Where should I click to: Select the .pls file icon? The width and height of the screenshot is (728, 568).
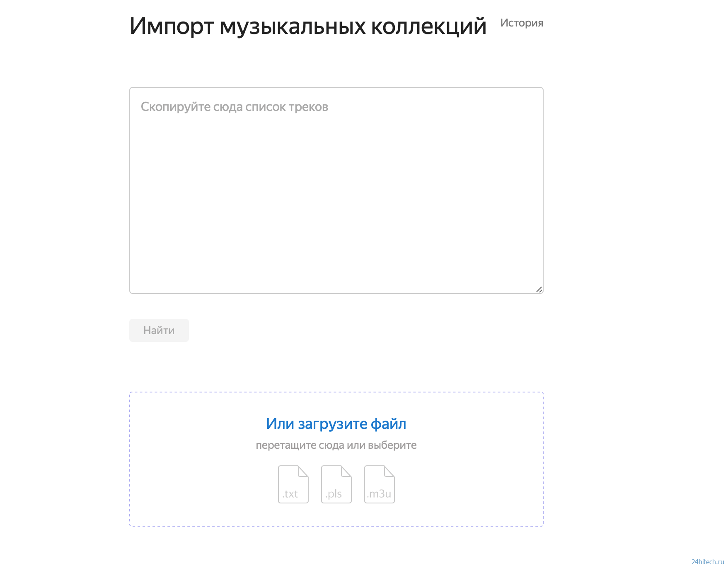pyautogui.click(x=336, y=484)
